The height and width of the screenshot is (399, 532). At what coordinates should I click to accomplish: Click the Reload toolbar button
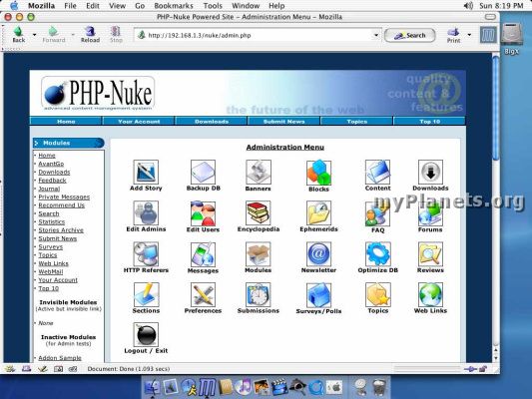tap(90, 34)
